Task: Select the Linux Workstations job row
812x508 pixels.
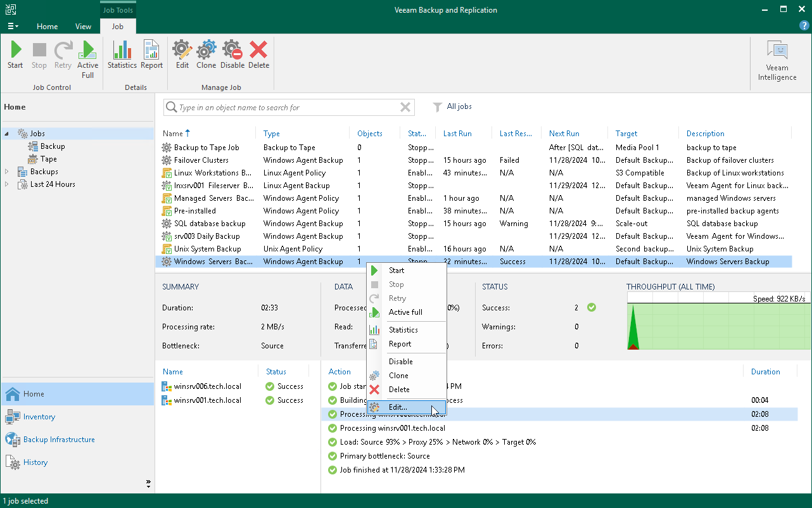Action: (474, 173)
